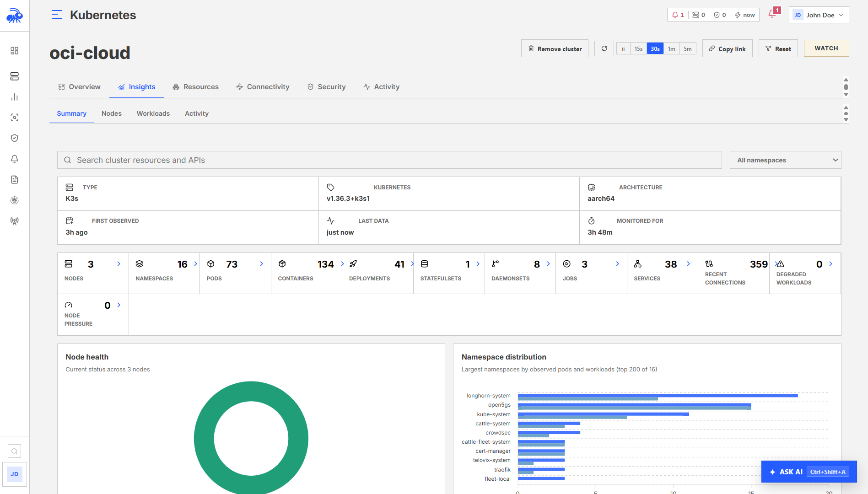The height and width of the screenshot is (494, 868).
Task: Click the kube-system blue bar
Action: tap(603, 414)
